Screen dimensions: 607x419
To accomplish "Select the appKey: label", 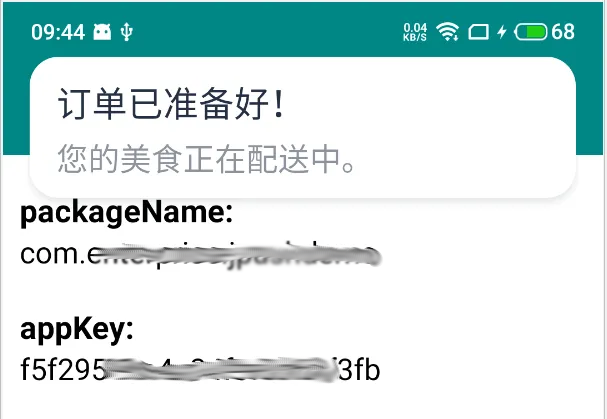I will tap(77, 330).
